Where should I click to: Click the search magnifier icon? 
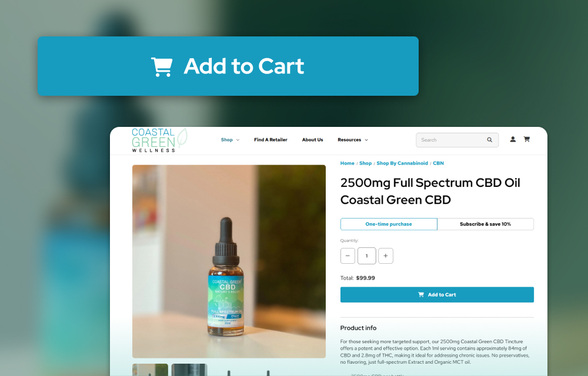pos(489,140)
